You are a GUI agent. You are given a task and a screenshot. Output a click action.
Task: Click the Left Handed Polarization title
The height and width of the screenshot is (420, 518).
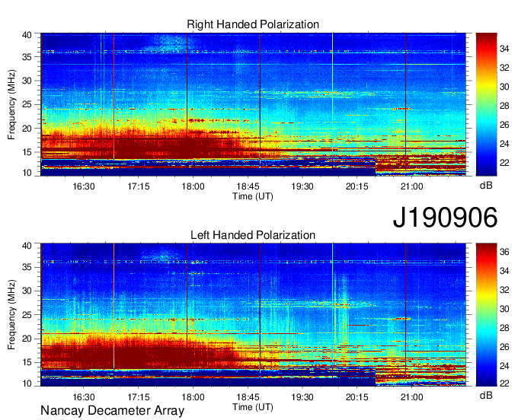coord(253,235)
